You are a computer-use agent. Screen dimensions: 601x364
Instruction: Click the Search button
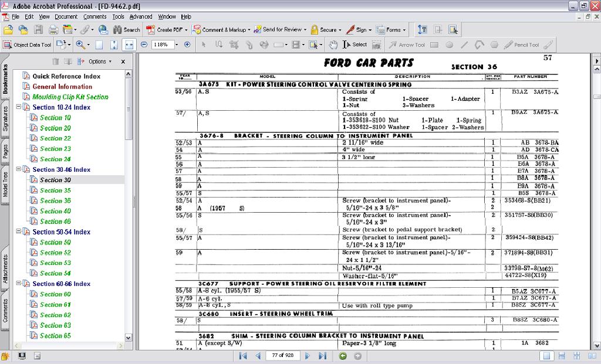coord(127,29)
